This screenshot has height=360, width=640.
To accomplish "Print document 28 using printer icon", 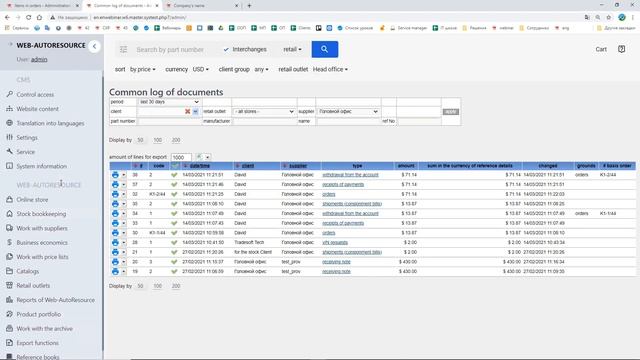I will (x=115, y=242).
